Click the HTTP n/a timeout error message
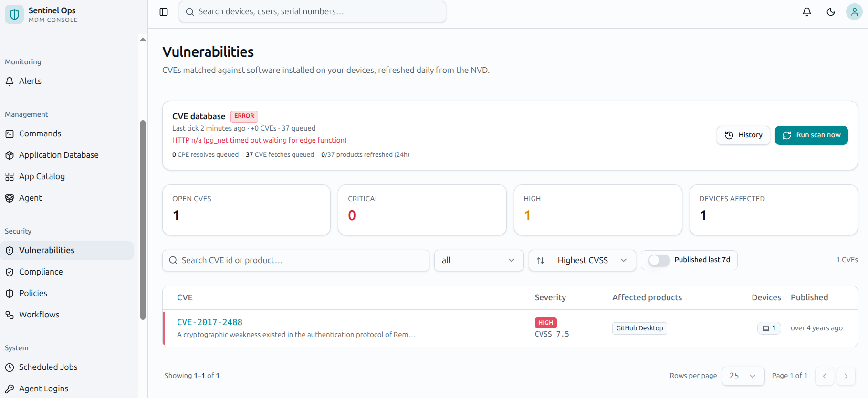The image size is (868, 398). [259, 140]
